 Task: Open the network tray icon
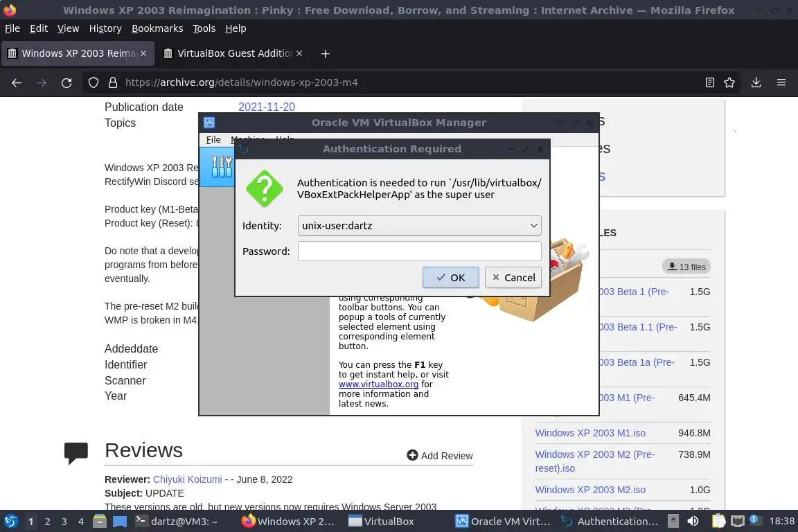click(x=738, y=522)
